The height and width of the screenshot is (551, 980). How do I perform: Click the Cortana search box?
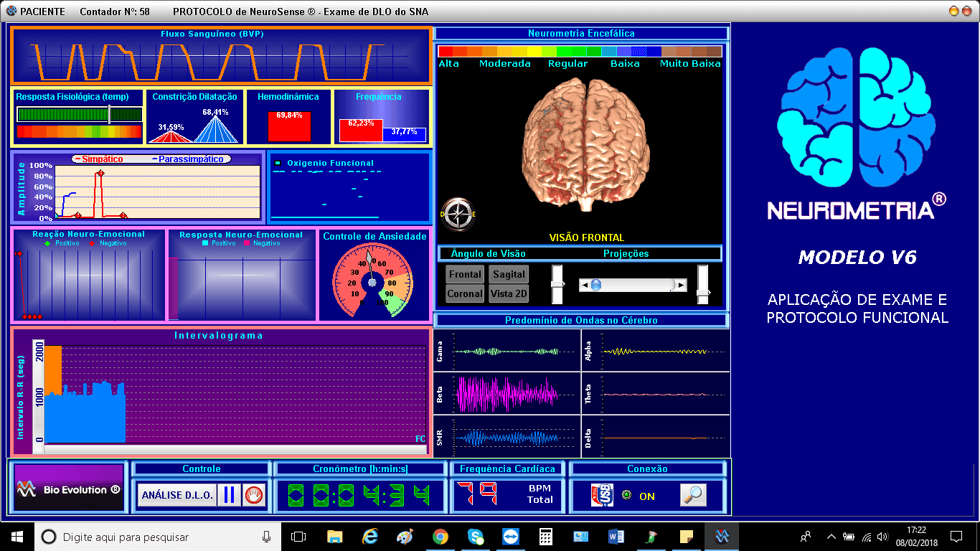tap(158, 537)
